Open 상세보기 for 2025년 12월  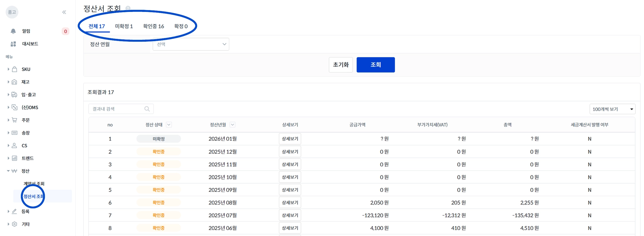[290, 152]
